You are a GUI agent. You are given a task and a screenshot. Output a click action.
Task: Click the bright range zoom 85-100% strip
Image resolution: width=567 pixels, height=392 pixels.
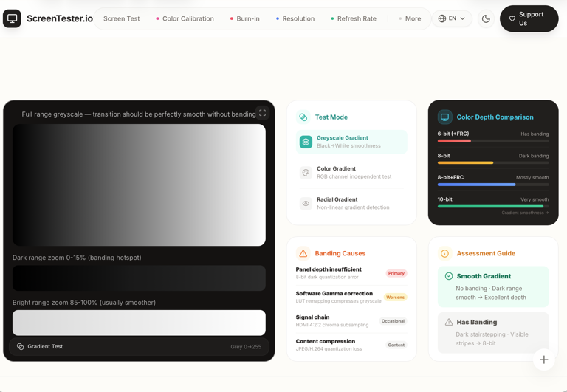click(x=139, y=323)
